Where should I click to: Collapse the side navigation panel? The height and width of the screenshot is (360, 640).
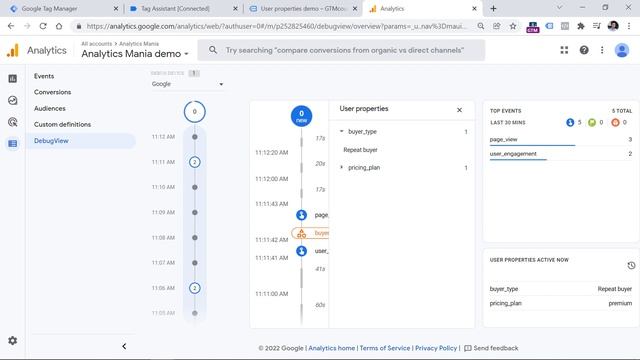point(124,346)
